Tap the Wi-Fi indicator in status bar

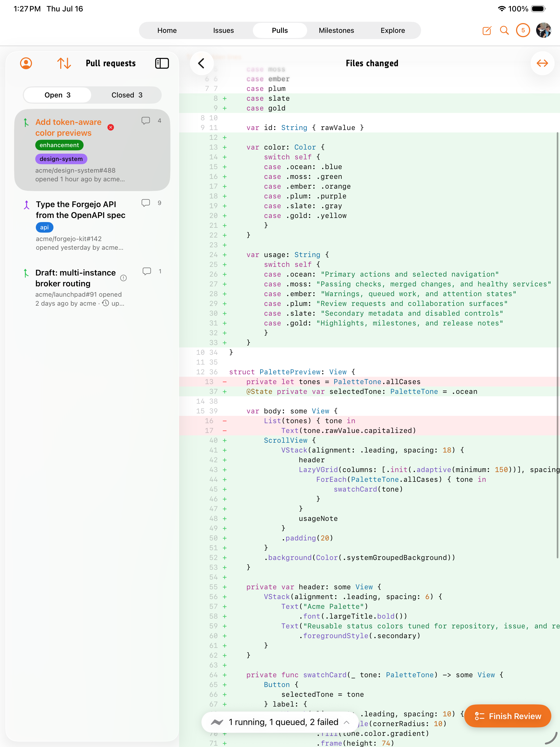coord(502,9)
